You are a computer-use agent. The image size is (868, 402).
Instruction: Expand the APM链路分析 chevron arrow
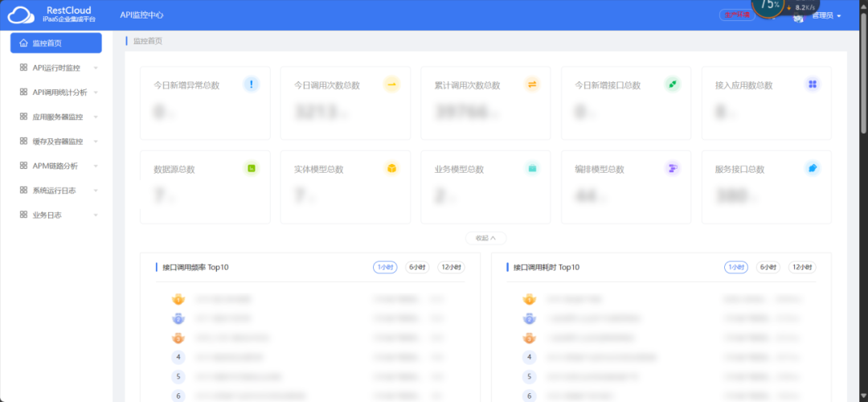click(96, 166)
